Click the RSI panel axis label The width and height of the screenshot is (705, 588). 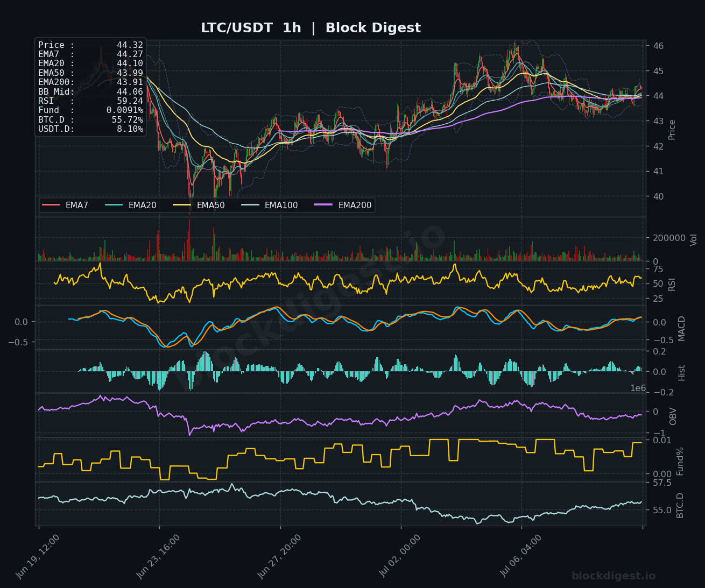(672, 285)
